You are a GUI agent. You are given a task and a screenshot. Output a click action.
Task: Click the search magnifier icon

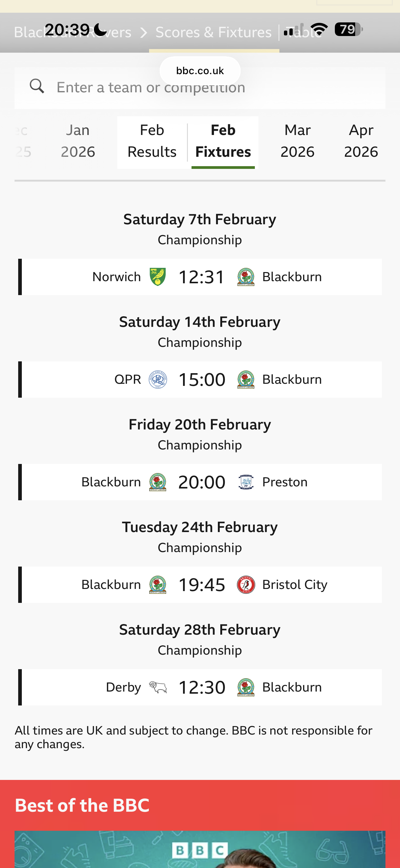37,86
